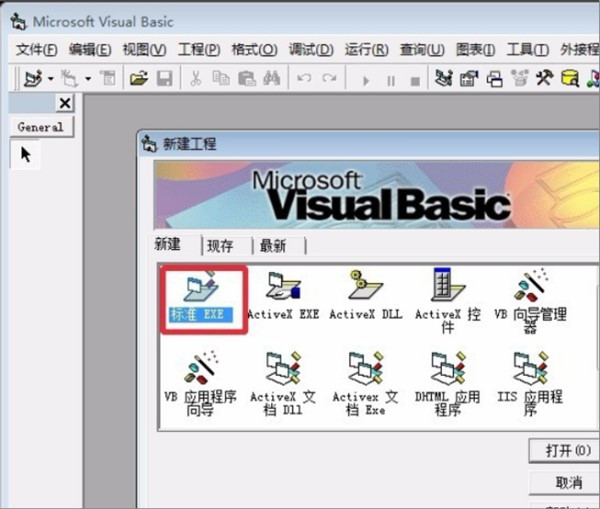Select the ActiveX 文档 Dll project type

(283, 384)
